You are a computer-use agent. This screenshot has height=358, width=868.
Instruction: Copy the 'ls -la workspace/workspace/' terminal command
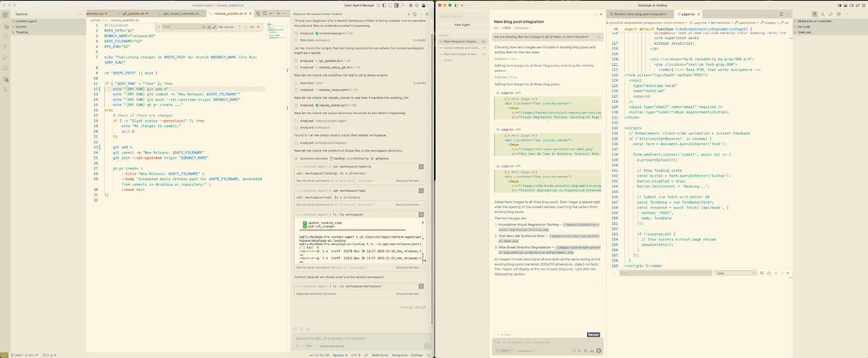coord(421,286)
